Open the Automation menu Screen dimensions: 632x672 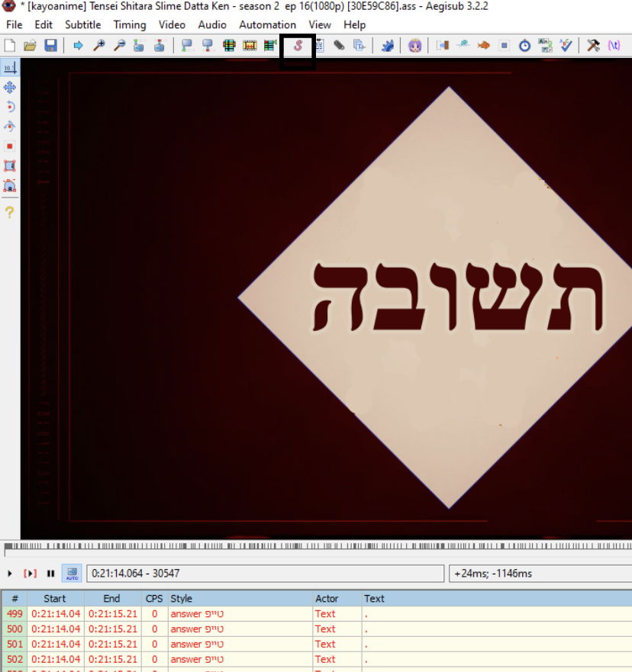point(267,24)
